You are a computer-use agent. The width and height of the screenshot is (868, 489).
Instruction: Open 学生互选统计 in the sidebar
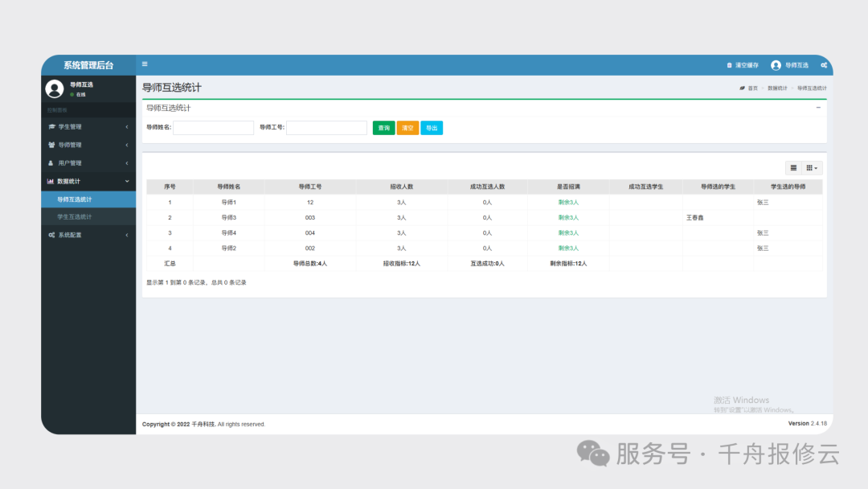pos(74,217)
